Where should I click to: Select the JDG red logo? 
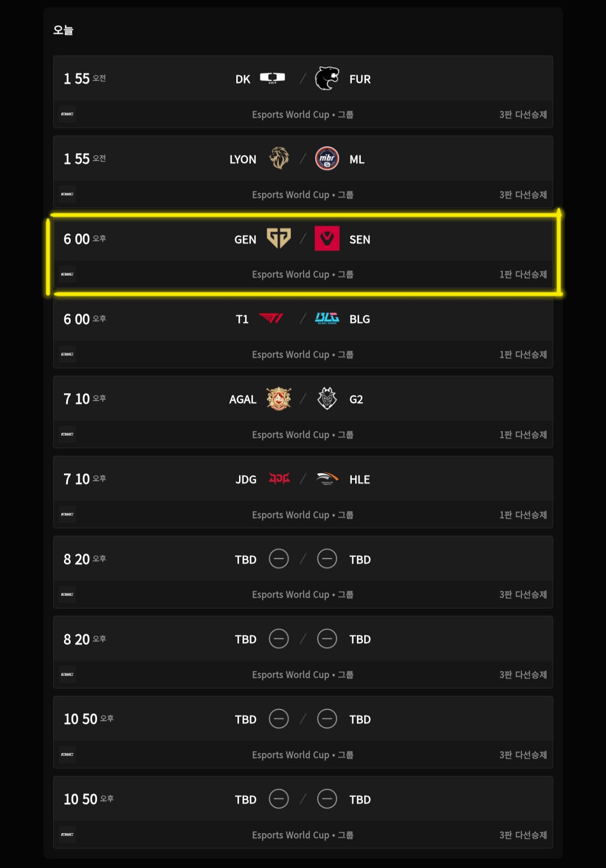279,479
